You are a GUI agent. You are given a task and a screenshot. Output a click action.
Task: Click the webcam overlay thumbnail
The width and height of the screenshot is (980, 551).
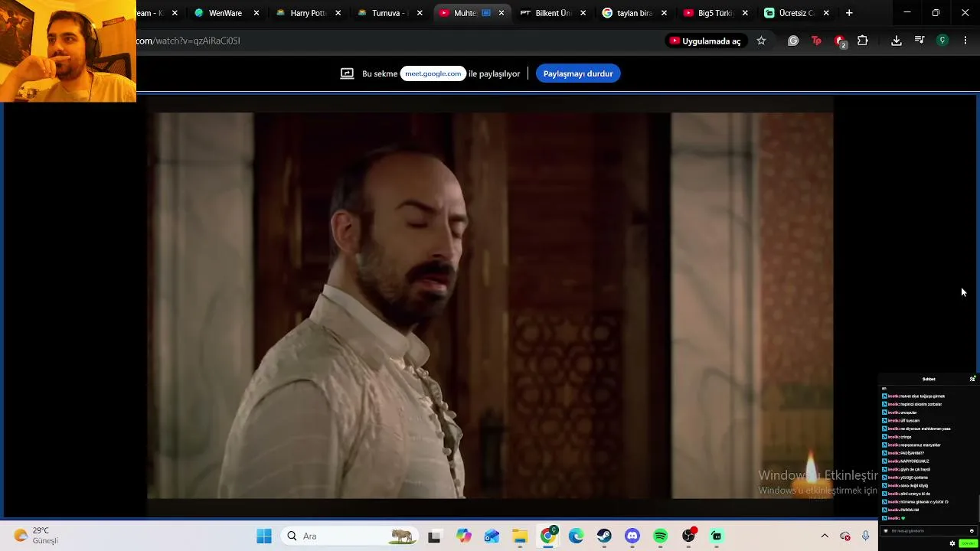tap(68, 51)
